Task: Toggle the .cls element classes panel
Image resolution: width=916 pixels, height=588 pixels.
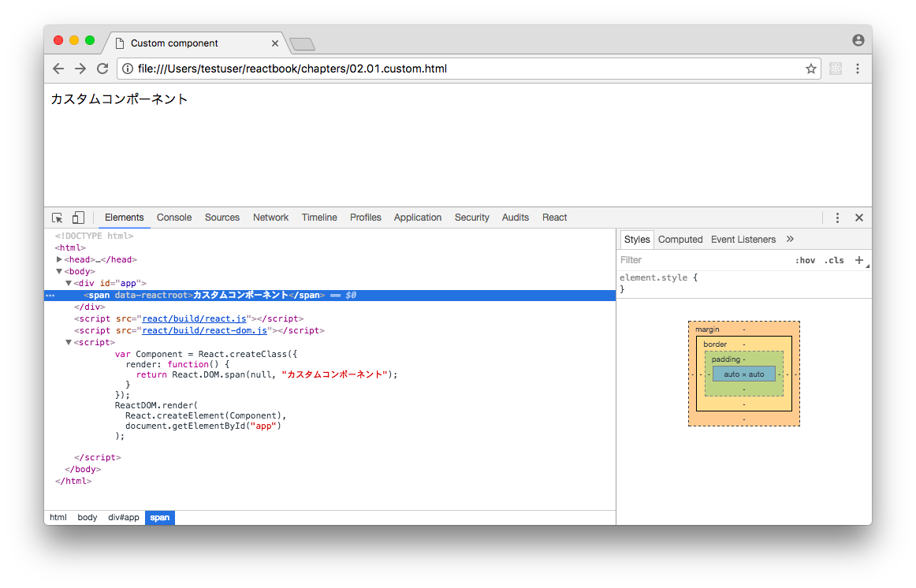Action: (834, 260)
